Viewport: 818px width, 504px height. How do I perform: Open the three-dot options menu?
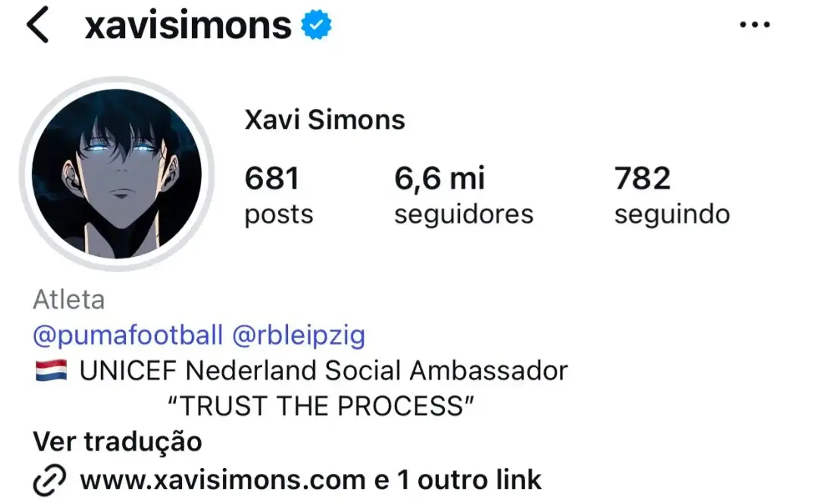[755, 25]
